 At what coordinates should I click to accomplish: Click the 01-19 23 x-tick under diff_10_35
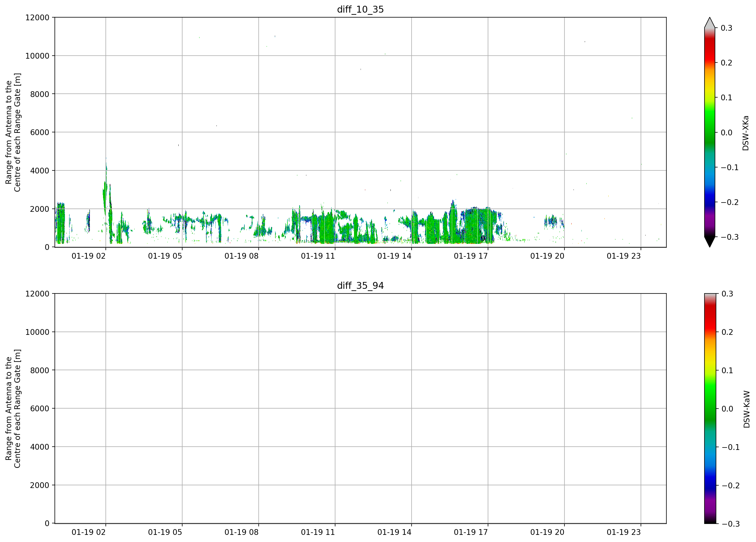coord(624,256)
